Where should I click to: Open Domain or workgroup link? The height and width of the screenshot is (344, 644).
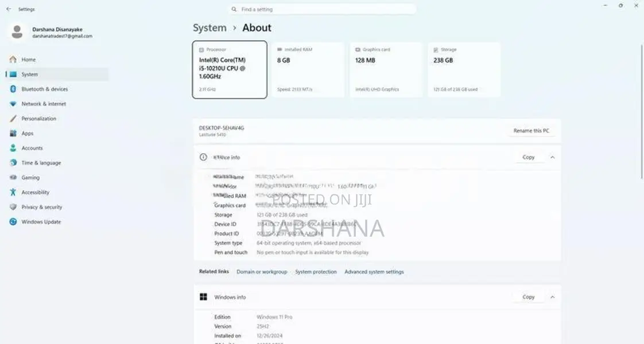point(262,272)
